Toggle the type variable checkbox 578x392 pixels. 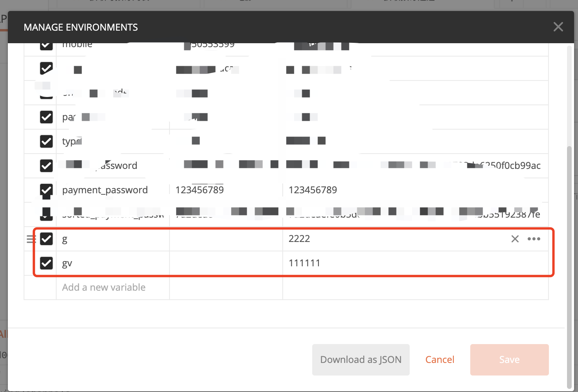tap(46, 141)
